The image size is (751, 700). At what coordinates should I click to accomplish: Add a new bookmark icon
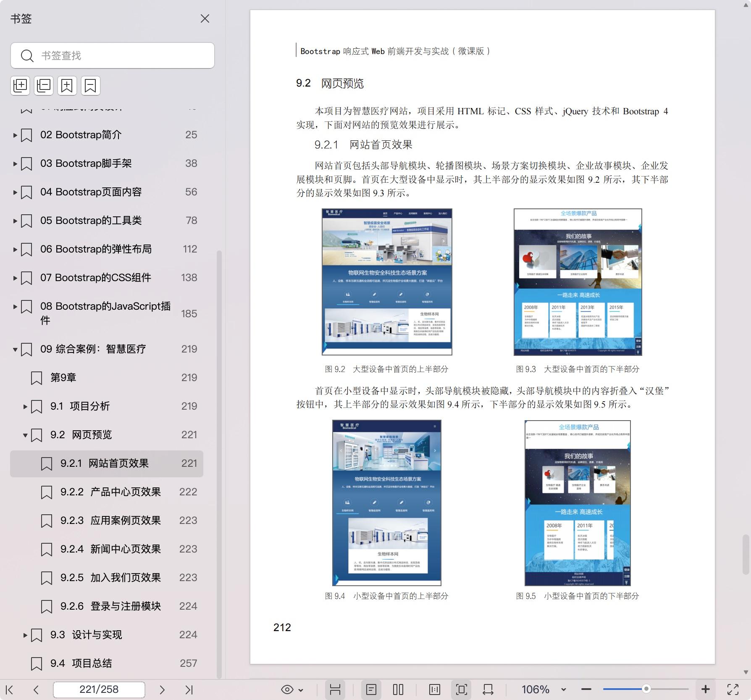coord(67,86)
